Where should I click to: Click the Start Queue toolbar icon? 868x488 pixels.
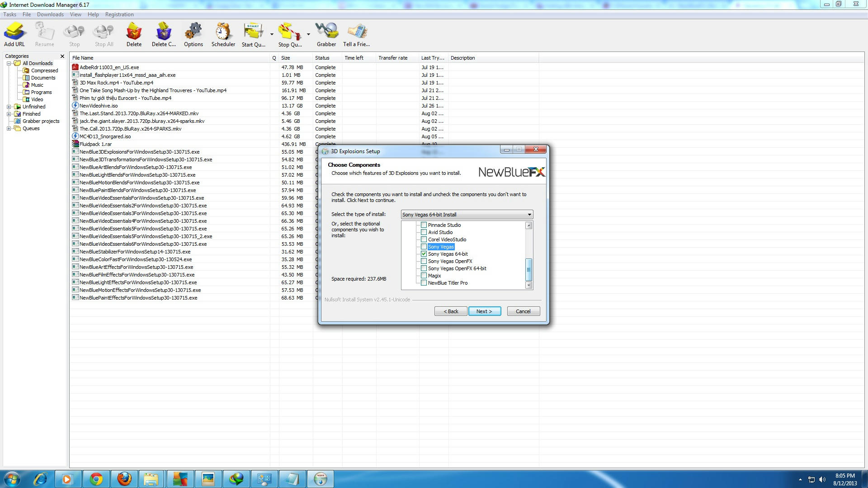coord(253,34)
